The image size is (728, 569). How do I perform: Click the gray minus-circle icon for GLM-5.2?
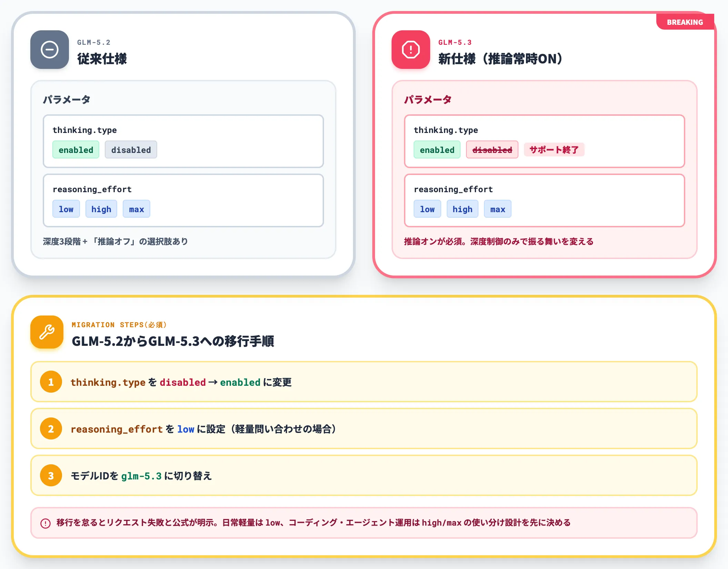pos(50,50)
